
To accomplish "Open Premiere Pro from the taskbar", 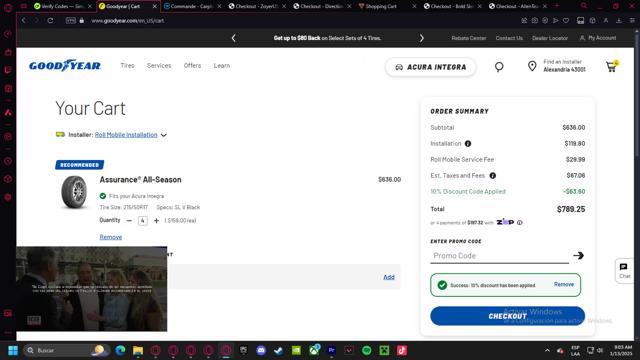I will point(331,350).
